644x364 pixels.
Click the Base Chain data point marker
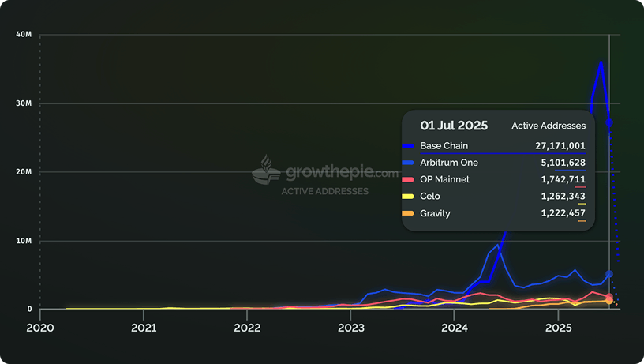click(x=609, y=122)
